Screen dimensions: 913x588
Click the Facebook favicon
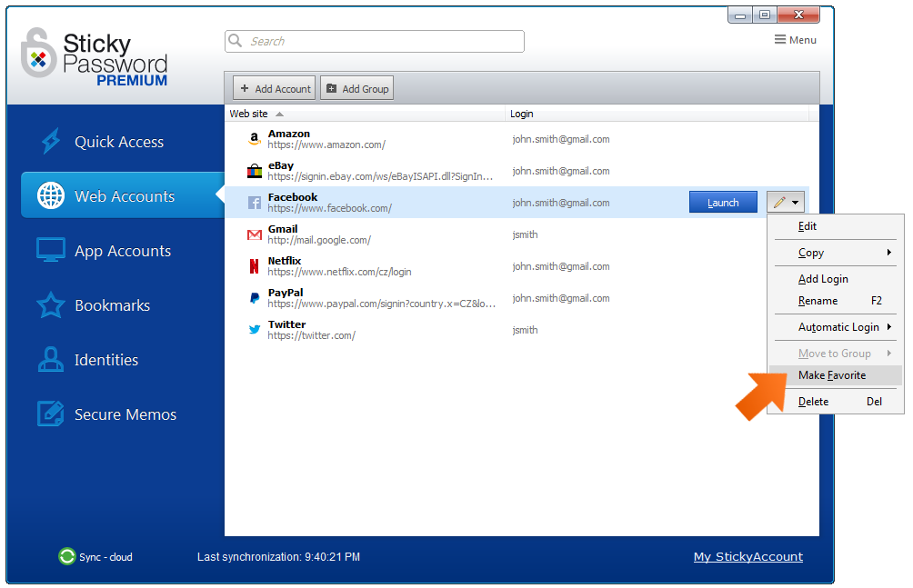coord(255,203)
